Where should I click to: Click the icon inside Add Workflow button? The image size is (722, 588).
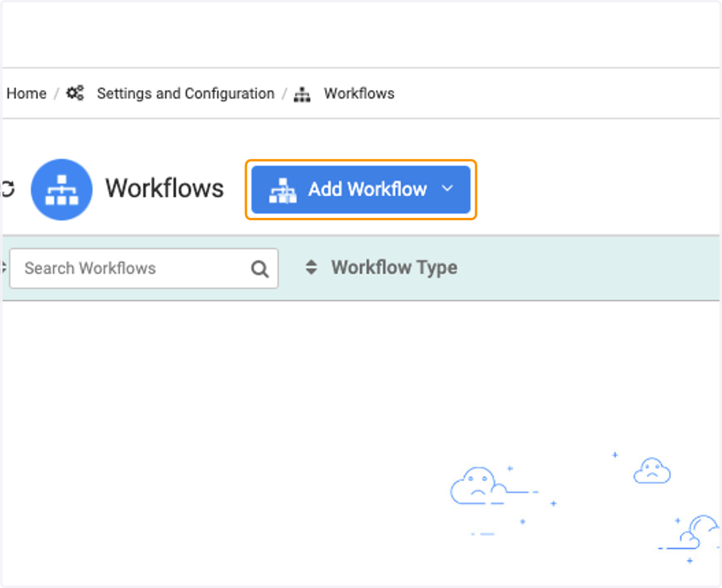[283, 190]
